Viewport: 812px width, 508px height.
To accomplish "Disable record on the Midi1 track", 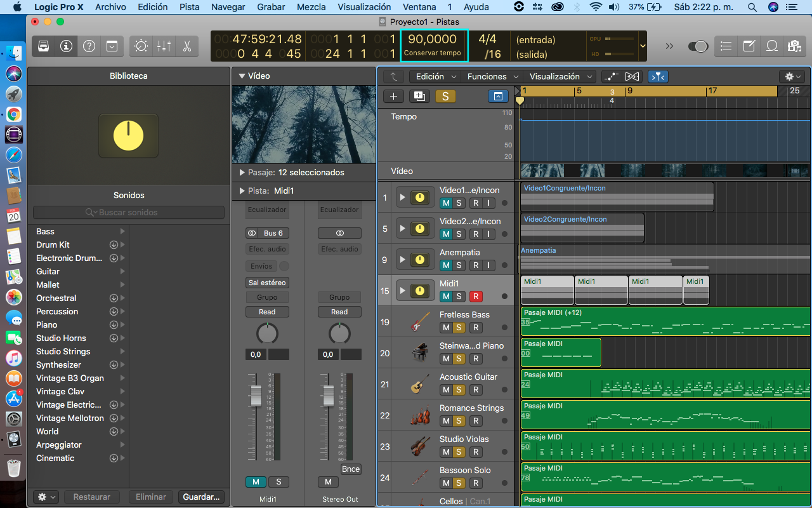I will point(476,297).
